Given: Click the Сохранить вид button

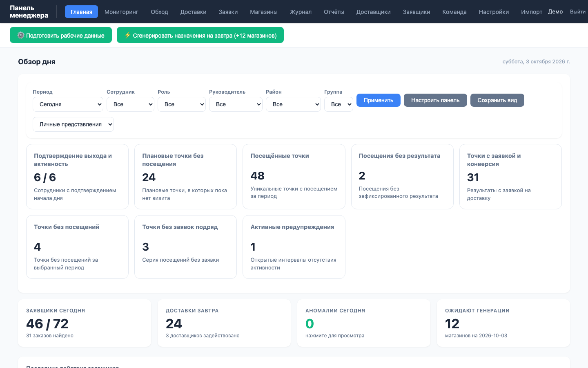Looking at the screenshot, I should pos(497,100).
